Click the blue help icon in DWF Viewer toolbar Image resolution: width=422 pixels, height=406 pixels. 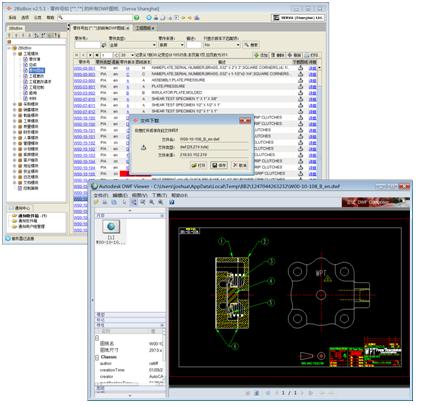click(172, 202)
